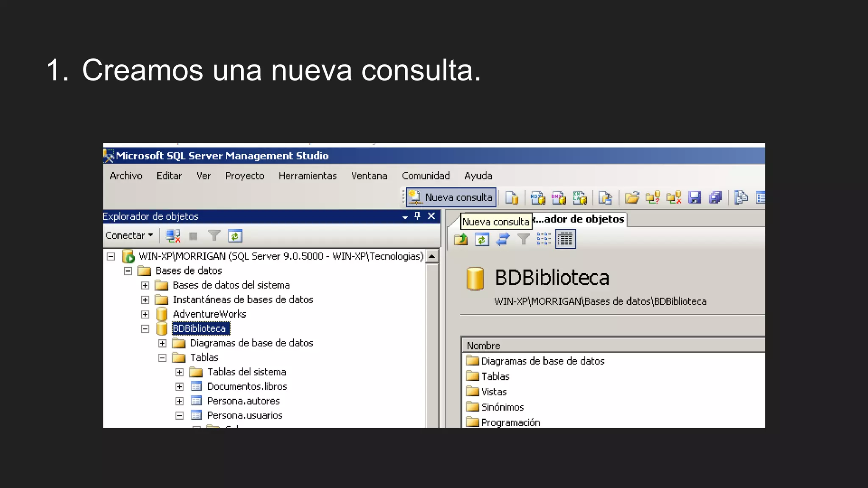Expand Diagramas de base de datos in tree
868x488 pixels.
[x=162, y=343]
